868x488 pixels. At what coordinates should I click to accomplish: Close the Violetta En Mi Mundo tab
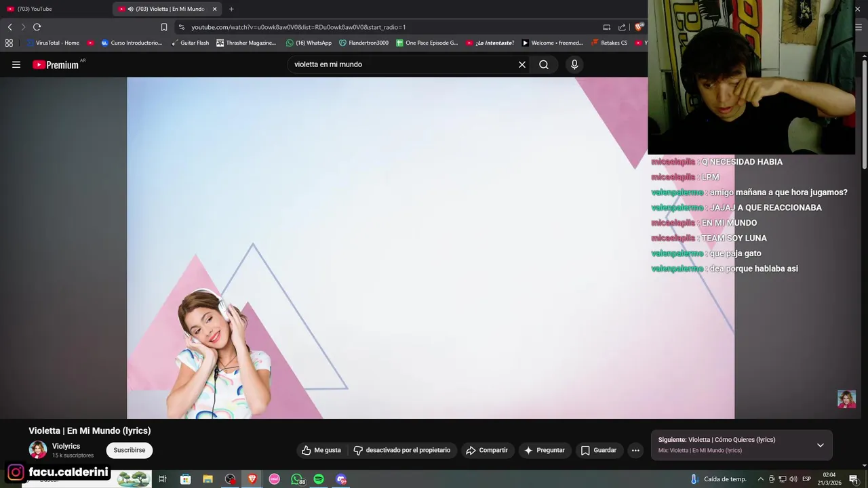pyautogui.click(x=215, y=9)
